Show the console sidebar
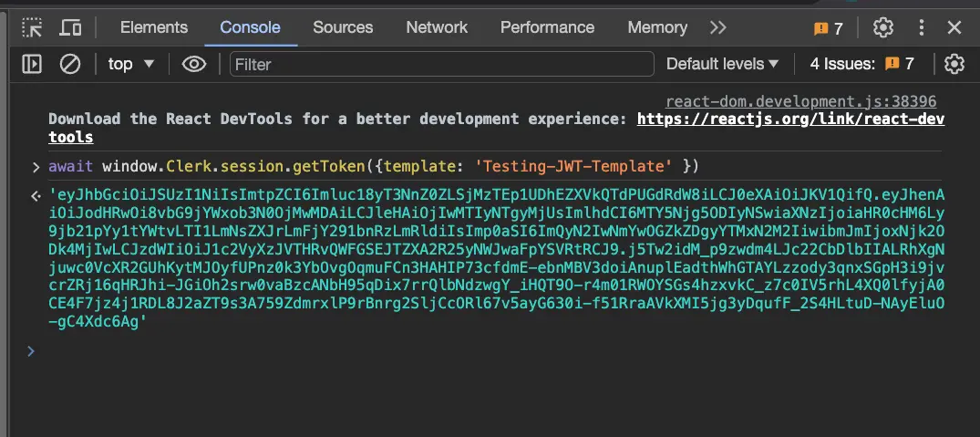Screen dimensions: 980x437 point(32,64)
